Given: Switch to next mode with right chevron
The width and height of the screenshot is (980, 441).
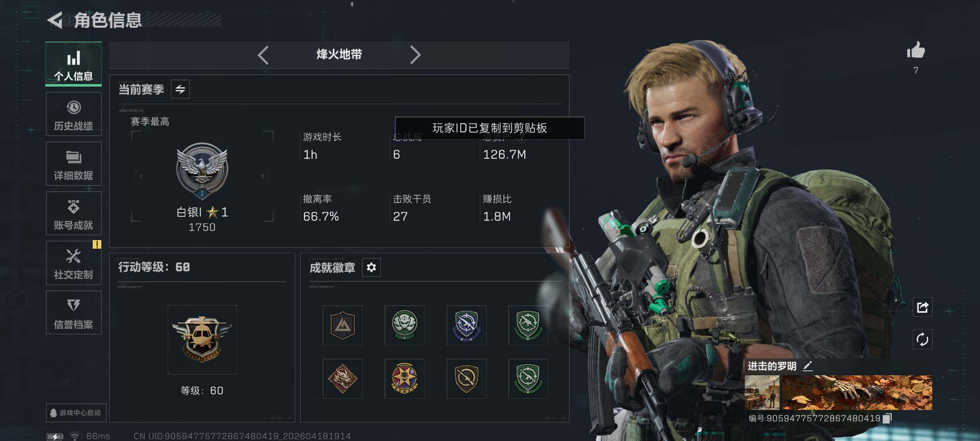Looking at the screenshot, I should coord(415,55).
